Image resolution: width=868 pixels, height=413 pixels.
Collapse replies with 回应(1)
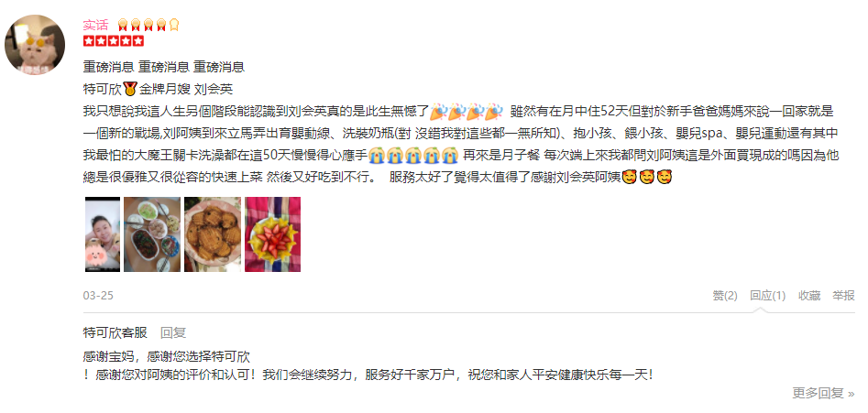(768, 296)
